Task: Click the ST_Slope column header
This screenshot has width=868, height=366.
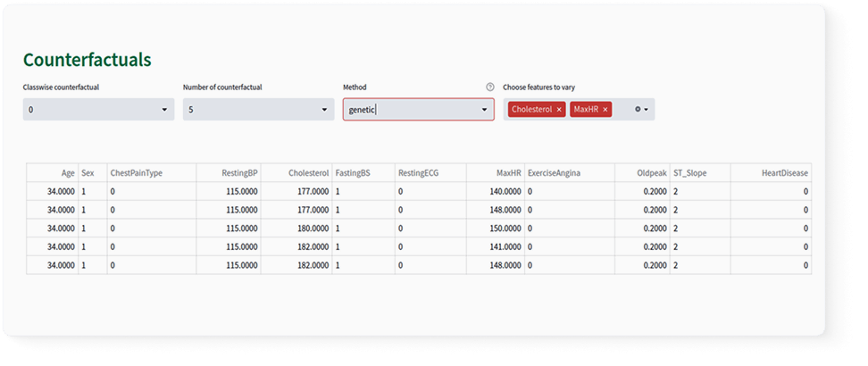Action: click(700, 173)
